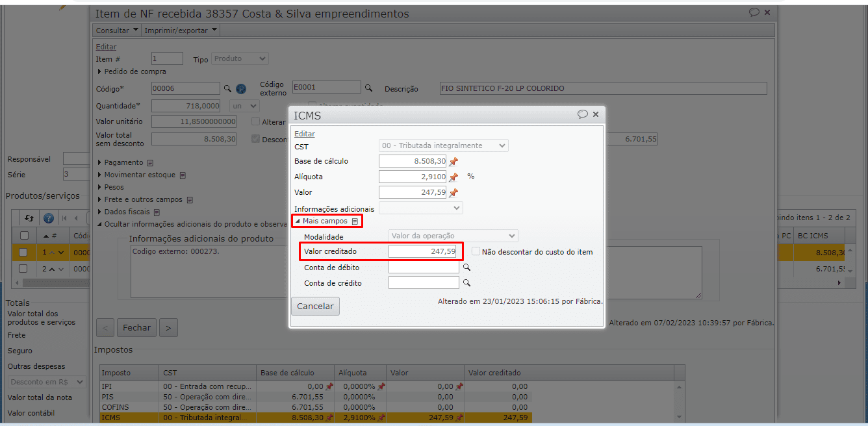The width and height of the screenshot is (868, 426).
Task: Click Frete e outros campos notes icon
Action: (x=190, y=200)
